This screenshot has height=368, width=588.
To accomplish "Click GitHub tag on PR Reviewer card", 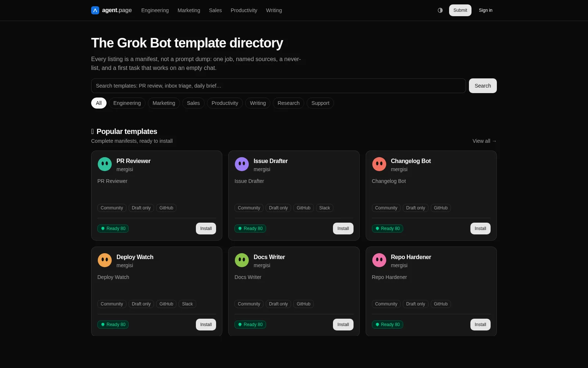I will (166, 208).
